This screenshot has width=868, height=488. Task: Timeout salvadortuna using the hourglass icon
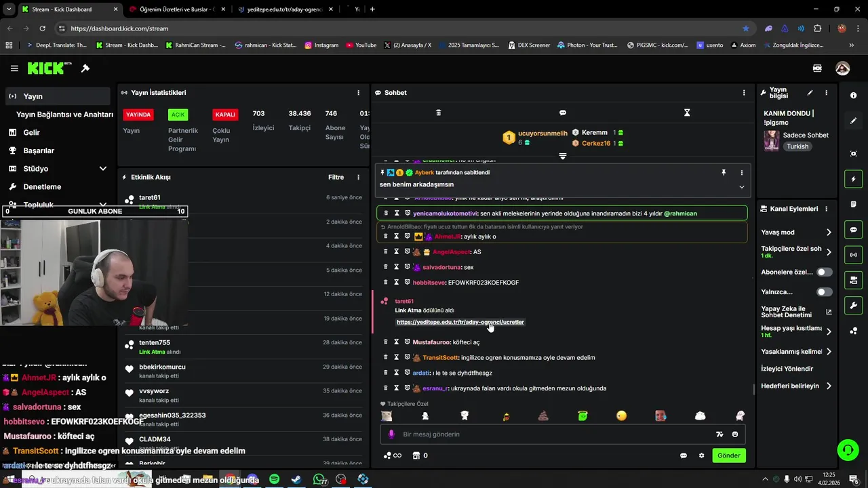[397, 267]
